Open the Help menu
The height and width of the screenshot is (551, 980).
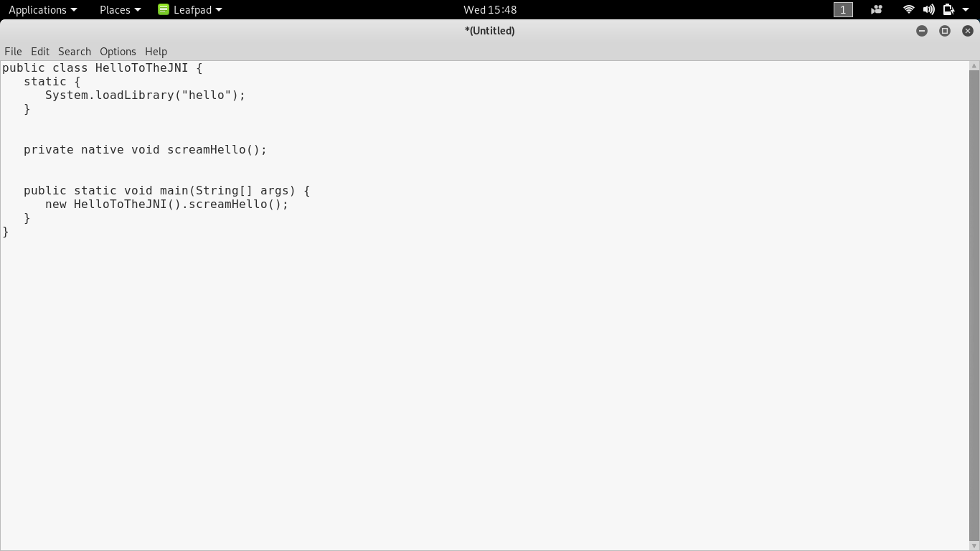[156, 52]
